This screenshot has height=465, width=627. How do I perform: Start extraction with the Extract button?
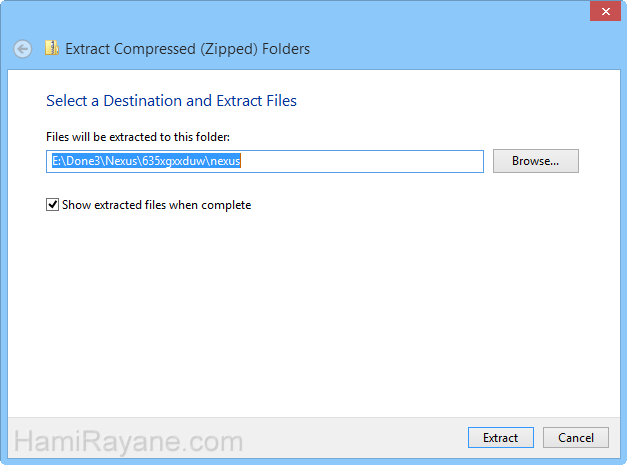click(x=501, y=438)
